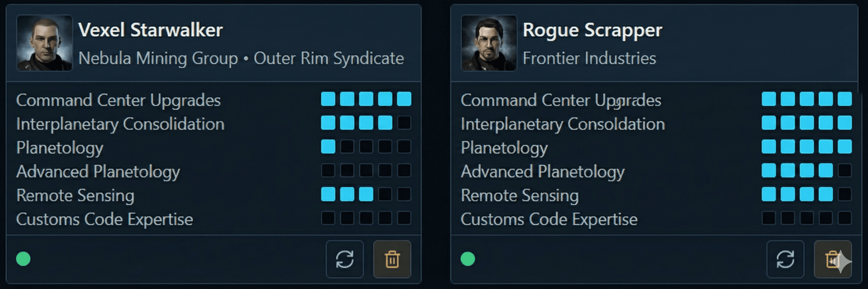Click Vexel's Command Center Upgrades skill label
Image resolution: width=868 pixels, height=289 pixels.
coord(118,100)
